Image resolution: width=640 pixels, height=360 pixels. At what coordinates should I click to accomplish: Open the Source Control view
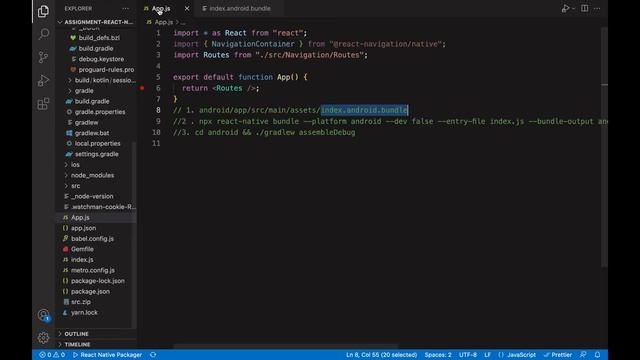click(43, 57)
